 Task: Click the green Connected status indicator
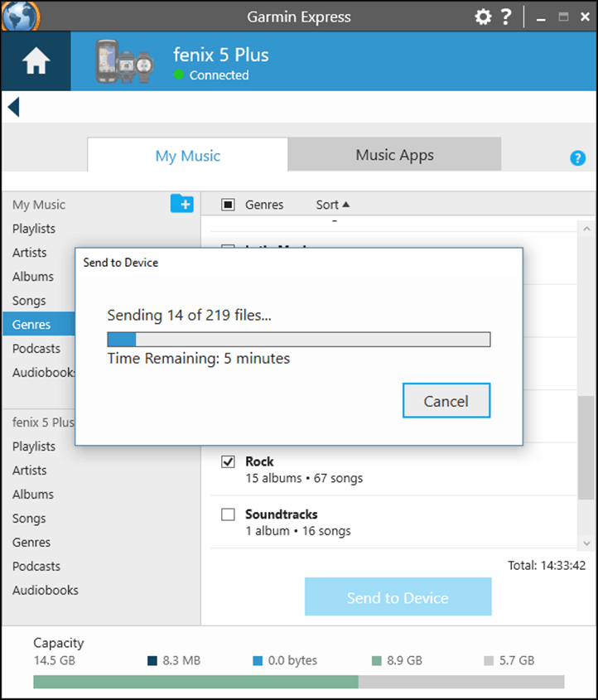pyautogui.click(x=179, y=75)
